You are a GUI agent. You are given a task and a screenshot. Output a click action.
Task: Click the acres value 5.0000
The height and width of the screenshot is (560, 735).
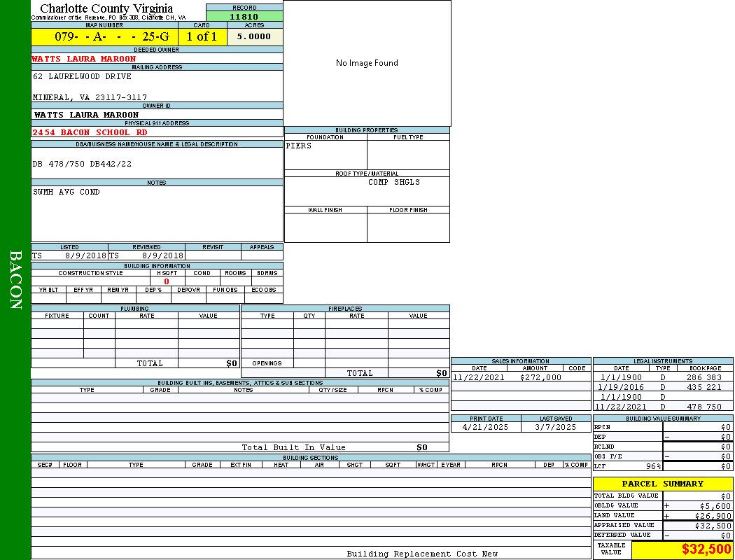[253, 37]
